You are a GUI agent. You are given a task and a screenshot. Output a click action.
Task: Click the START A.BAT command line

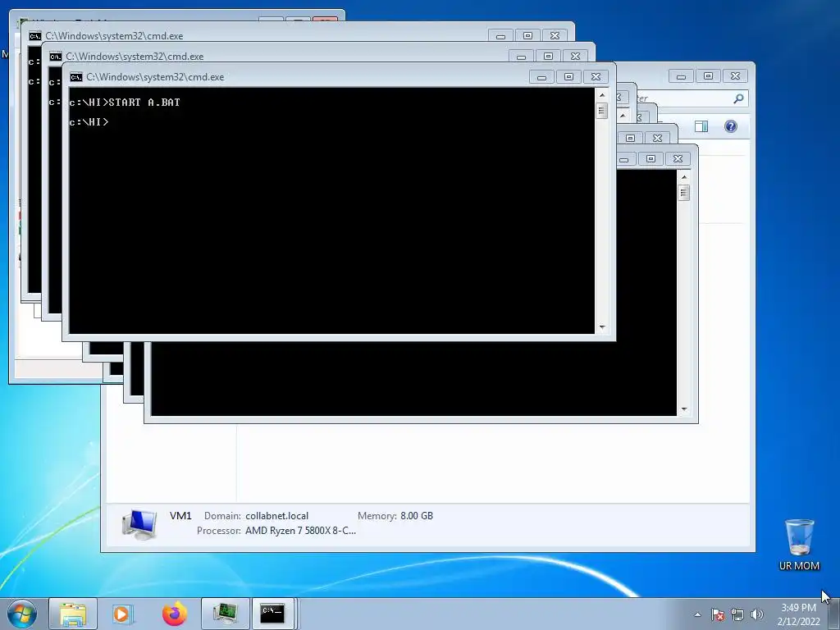[125, 103]
